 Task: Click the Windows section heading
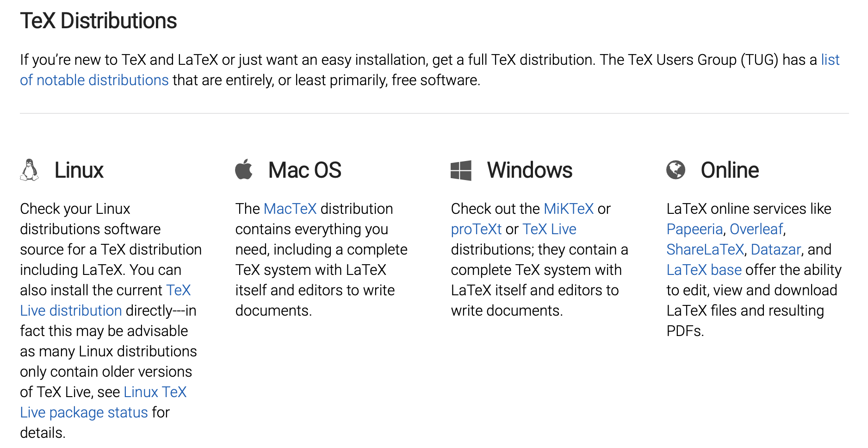pyautogui.click(x=530, y=170)
